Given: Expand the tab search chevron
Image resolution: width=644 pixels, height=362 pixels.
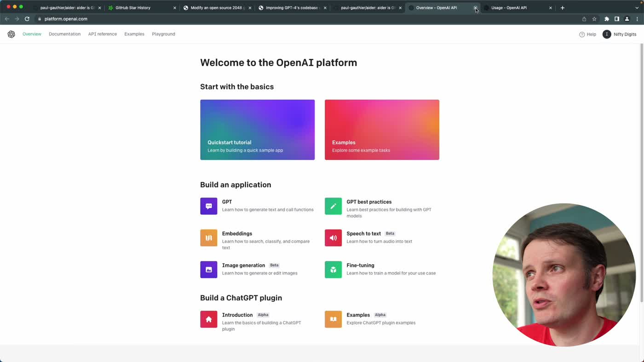Looking at the screenshot, I should (637, 8).
